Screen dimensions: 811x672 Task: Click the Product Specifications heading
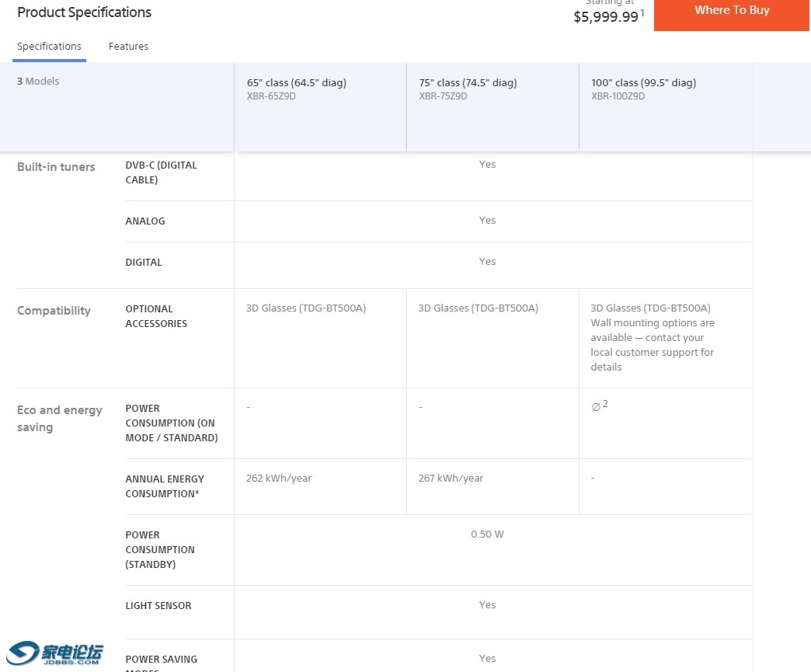[84, 12]
